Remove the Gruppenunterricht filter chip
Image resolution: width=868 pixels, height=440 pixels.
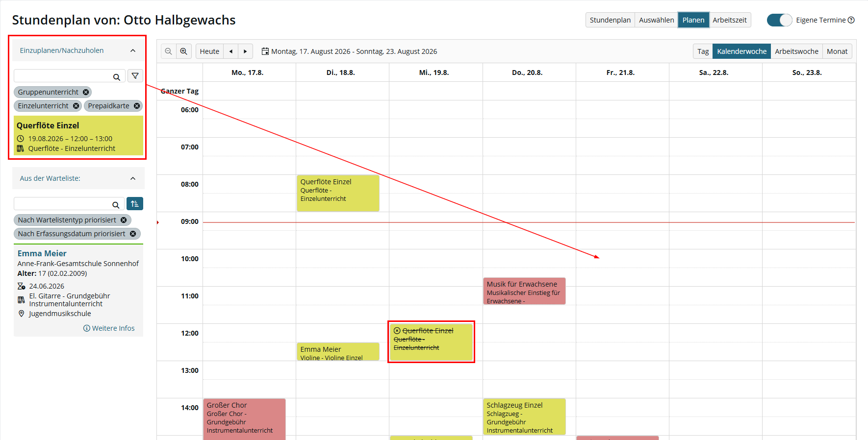click(x=86, y=92)
